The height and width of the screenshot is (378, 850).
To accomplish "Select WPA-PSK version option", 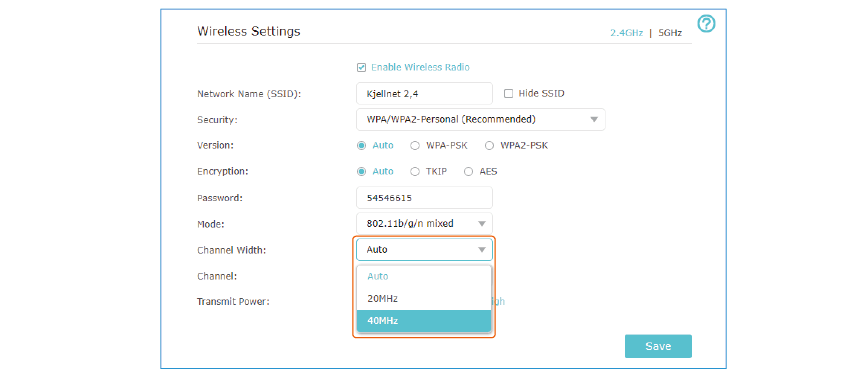I will click(415, 145).
